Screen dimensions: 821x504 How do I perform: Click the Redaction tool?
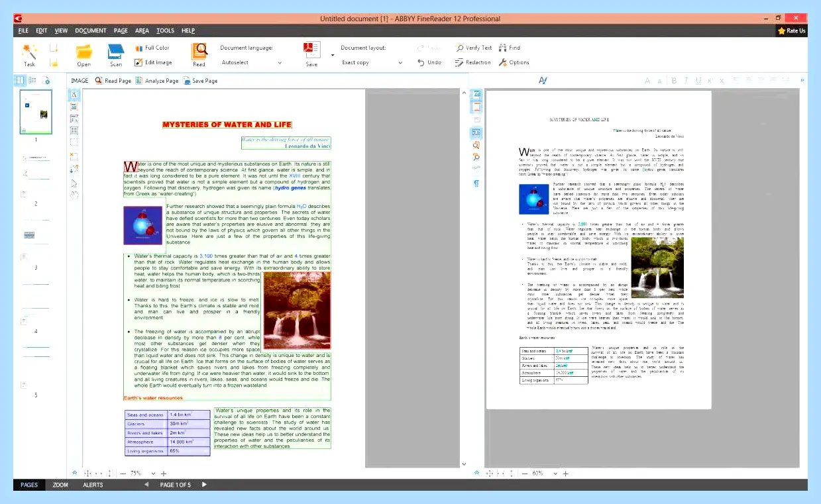pyautogui.click(x=473, y=62)
